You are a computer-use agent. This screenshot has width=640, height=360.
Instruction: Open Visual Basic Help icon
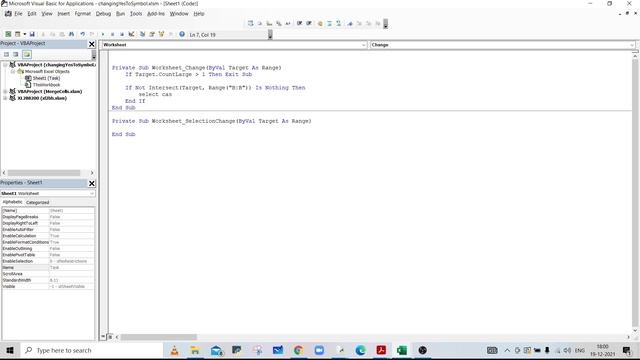182,34
